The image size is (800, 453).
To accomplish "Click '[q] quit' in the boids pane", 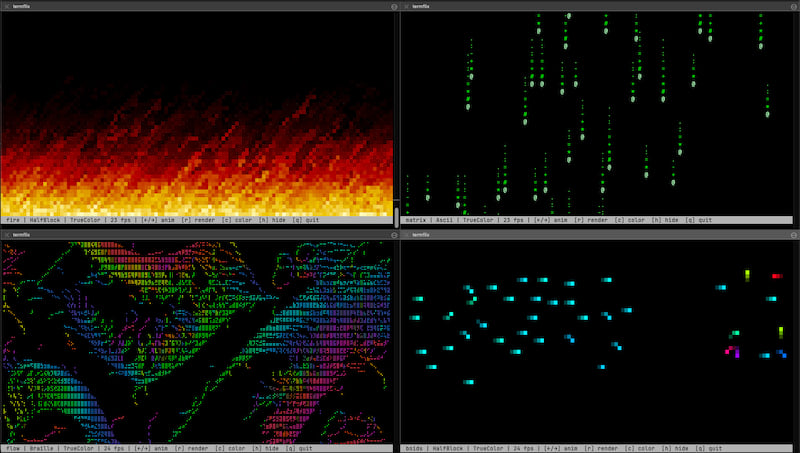I will [709, 449].
